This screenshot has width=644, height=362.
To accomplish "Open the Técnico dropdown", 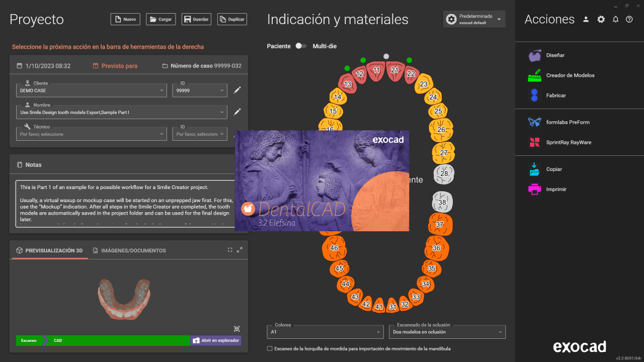I will pos(92,134).
